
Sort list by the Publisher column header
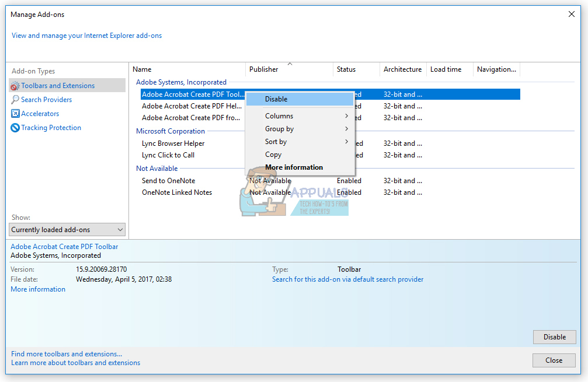pyautogui.click(x=264, y=69)
